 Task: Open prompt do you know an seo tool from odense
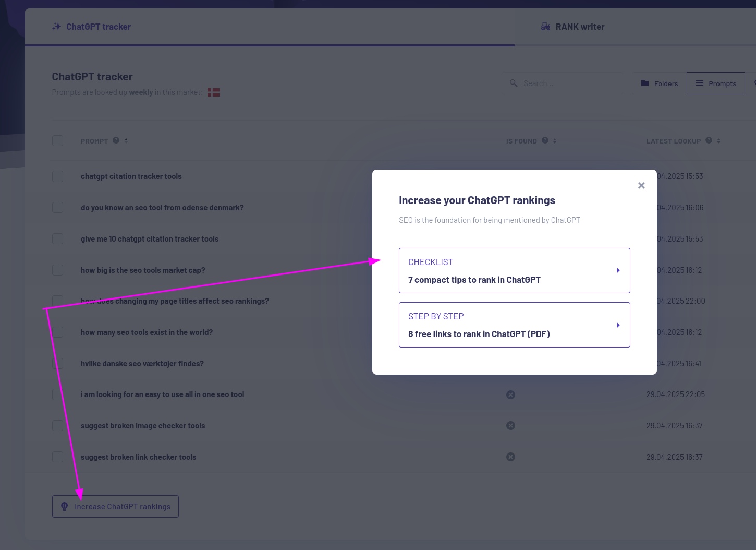pos(162,208)
